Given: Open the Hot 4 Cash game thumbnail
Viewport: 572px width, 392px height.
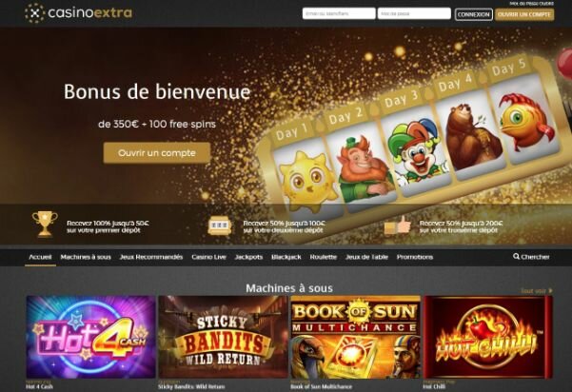Looking at the screenshot, I should (90, 337).
